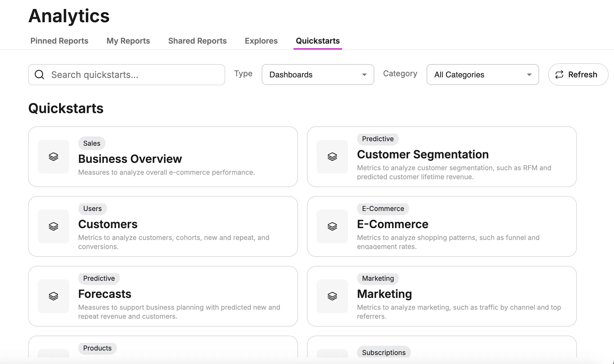This screenshot has width=614, height=364.
Task: Open the Shared Reports tab
Action: 197,41
